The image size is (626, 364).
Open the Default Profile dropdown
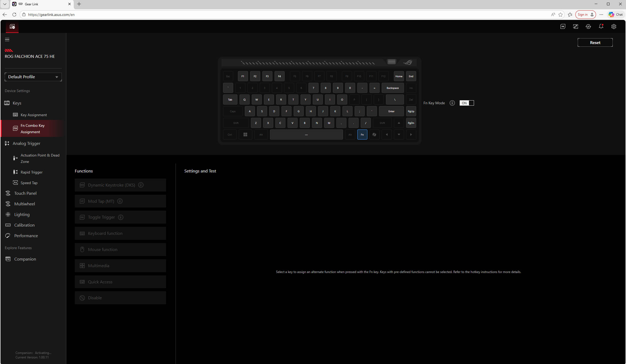point(33,77)
